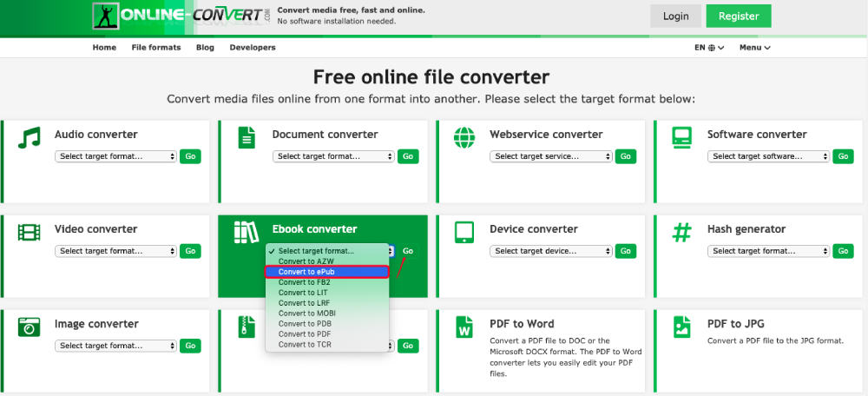868x396 pixels.
Task: Click the Document converter page icon
Action: (247, 137)
